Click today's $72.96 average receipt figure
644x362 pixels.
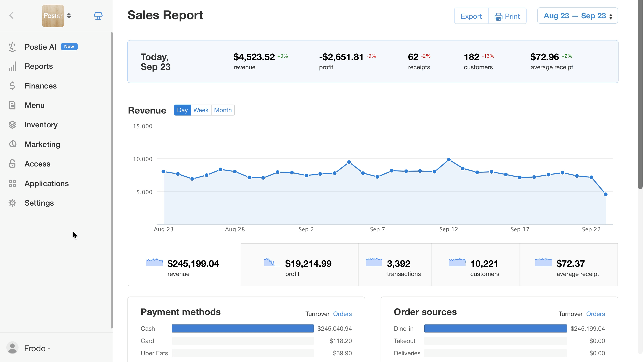pos(544,57)
